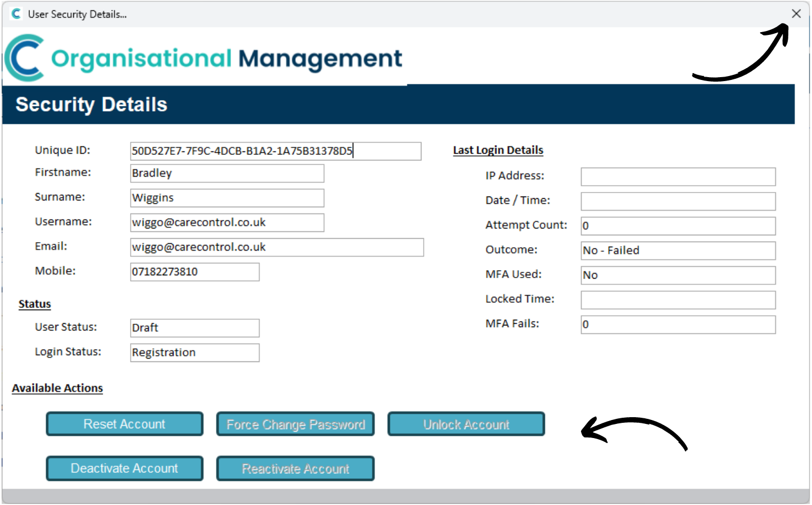Click Reactivate Account
The width and height of the screenshot is (812, 505).
click(x=295, y=468)
